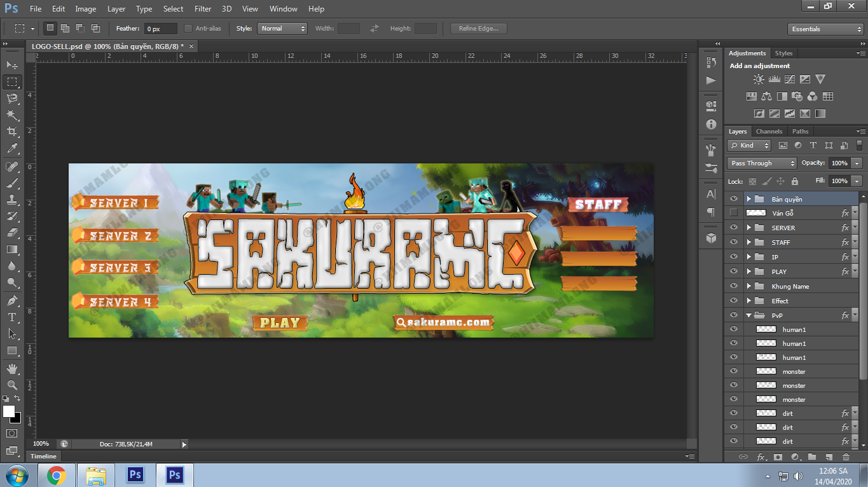Hide the SERVER layer group
Viewport: 868px width, 487px height.
coord(734,228)
